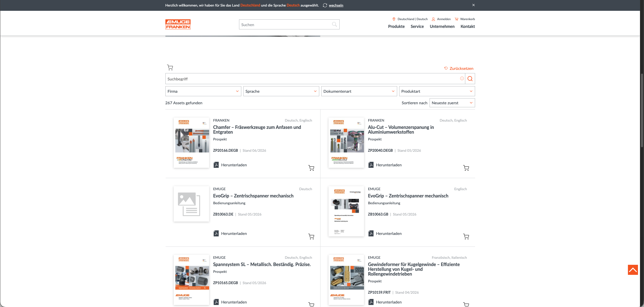Open title "Alu-Cut – Volumenzerspanung in Aluminiumwerkstoffen"
Image resolution: width=644 pixels, height=307 pixels.
pyautogui.click(x=401, y=130)
